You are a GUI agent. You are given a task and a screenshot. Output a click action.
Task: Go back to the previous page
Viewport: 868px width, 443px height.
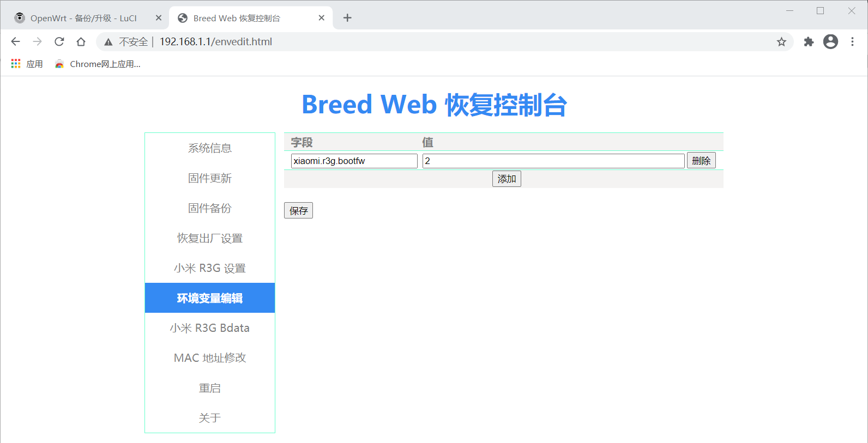point(15,41)
